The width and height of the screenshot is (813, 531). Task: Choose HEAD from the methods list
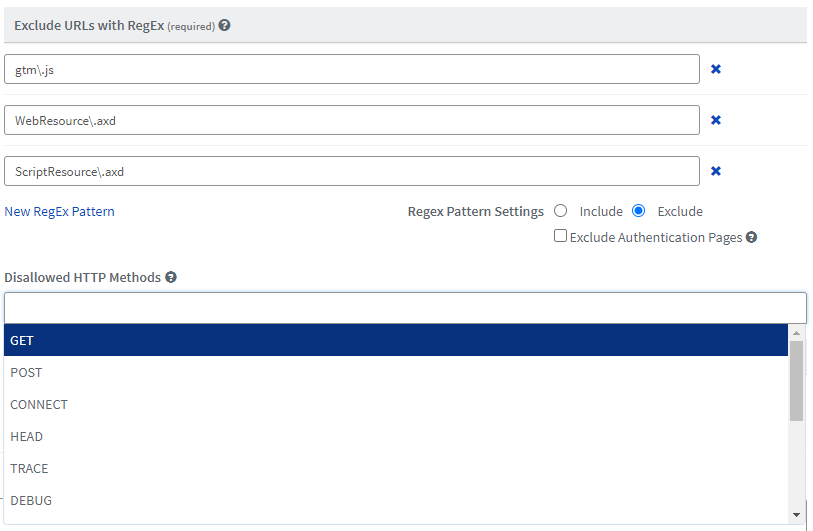396,437
